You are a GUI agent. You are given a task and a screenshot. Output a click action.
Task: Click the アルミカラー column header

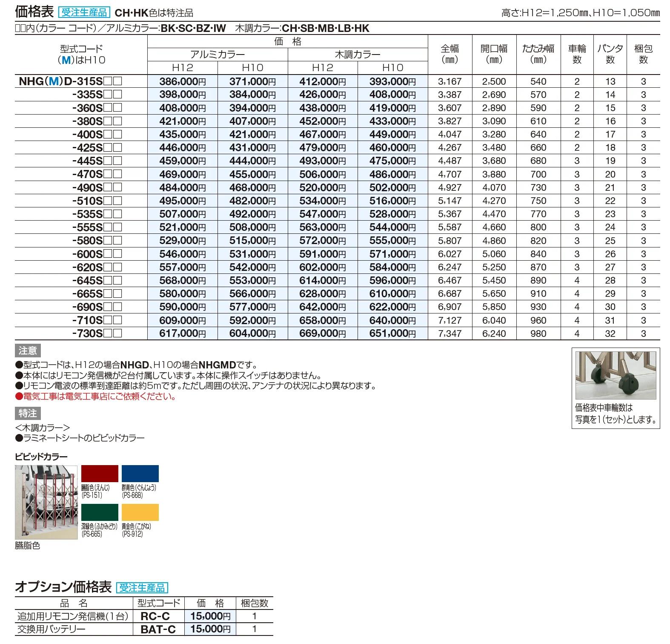click(218, 55)
